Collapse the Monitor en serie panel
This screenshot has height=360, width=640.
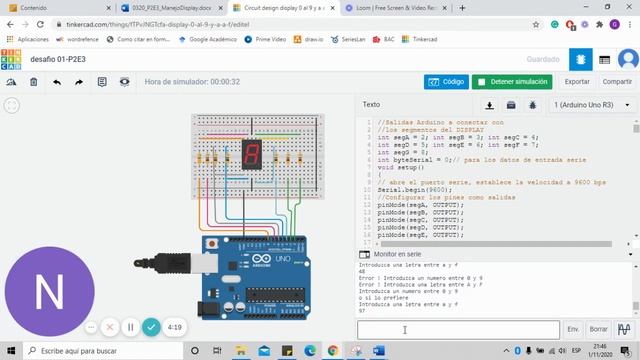coord(631,254)
